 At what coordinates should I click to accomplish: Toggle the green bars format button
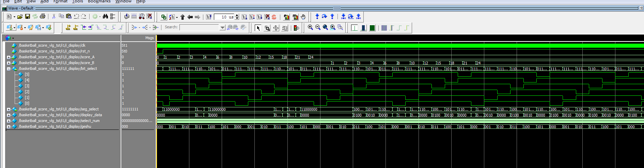(372, 28)
